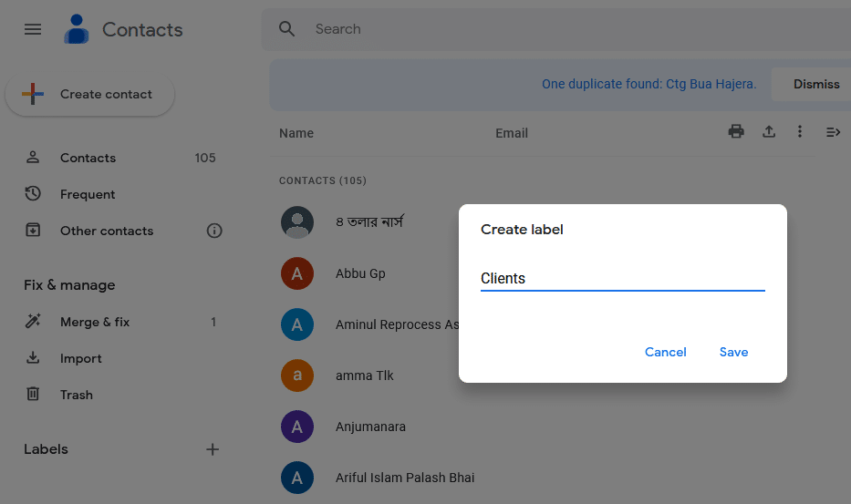Select the Anjumanara avatar
Image resolution: width=851 pixels, height=504 pixels.
296,427
